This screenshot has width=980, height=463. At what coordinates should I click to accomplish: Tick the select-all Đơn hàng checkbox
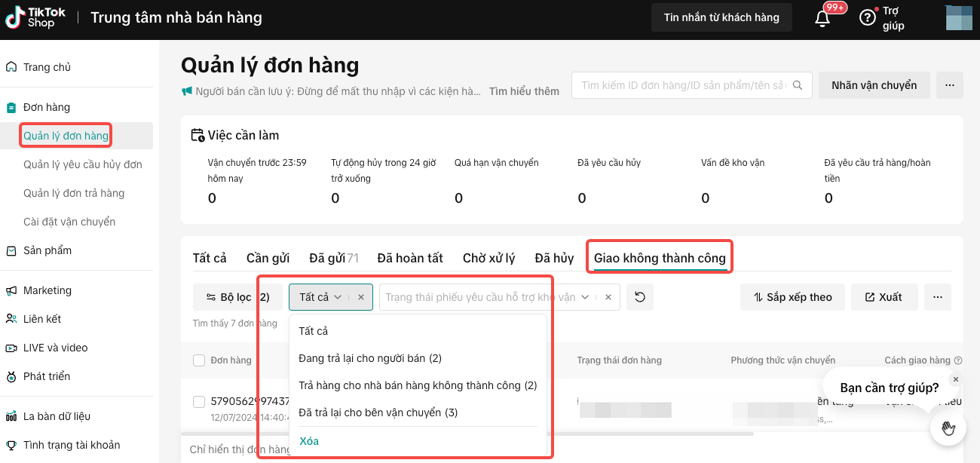(199, 360)
